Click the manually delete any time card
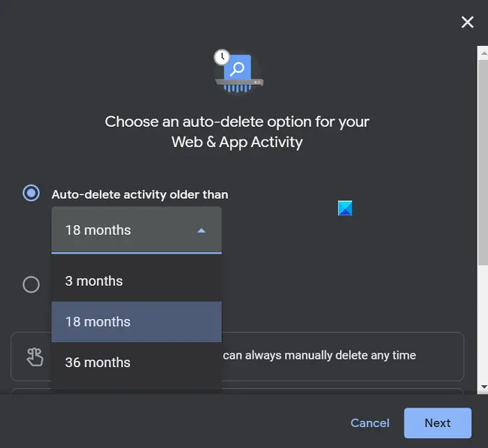The image size is (488, 448). [x=238, y=357]
